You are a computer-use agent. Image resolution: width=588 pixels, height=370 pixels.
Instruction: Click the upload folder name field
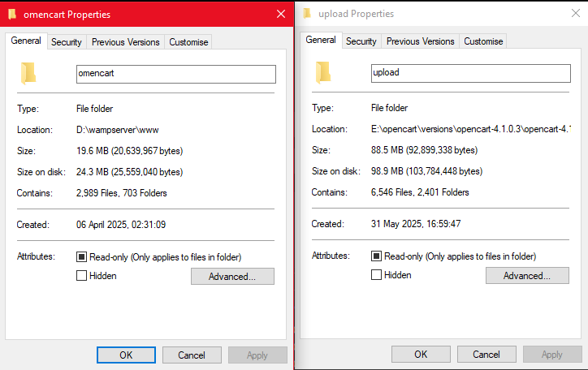click(x=471, y=73)
